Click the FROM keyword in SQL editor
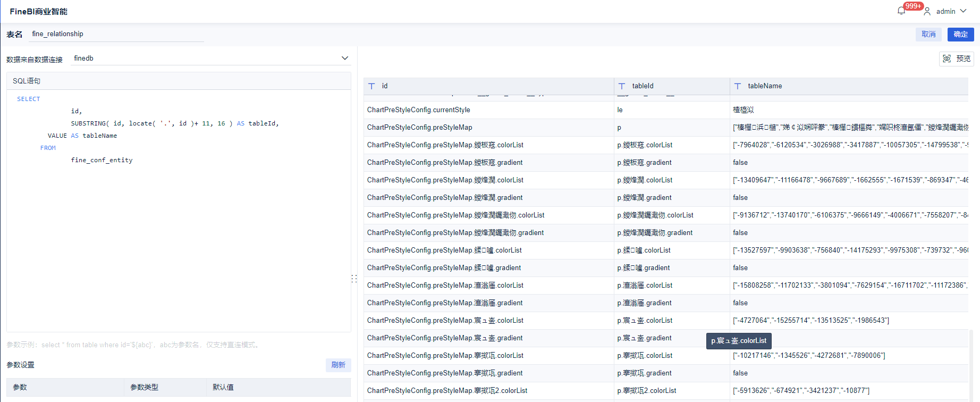Viewport: 980px width, 402px height. click(x=48, y=148)
